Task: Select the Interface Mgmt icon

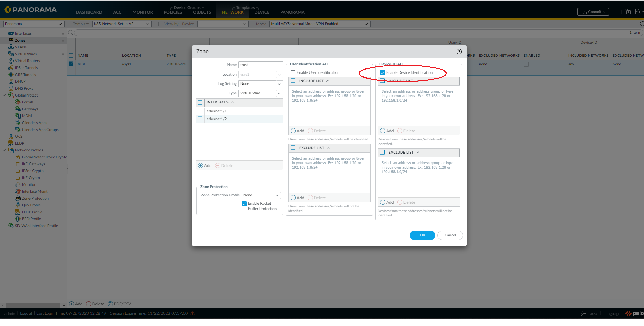Action: 18,191
